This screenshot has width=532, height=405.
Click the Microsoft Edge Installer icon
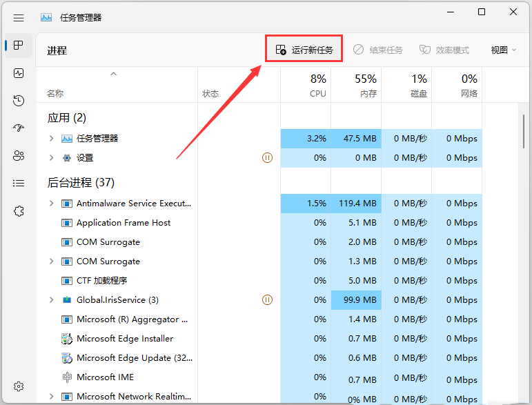[x=67, y=339]
